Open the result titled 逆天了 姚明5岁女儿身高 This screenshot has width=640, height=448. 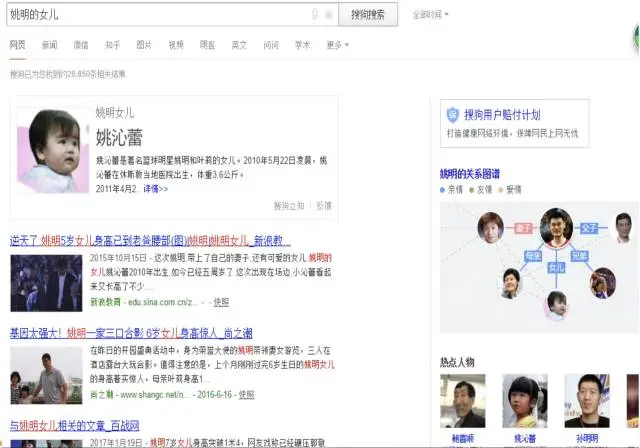pyautogui.click(x=150, y=241)
